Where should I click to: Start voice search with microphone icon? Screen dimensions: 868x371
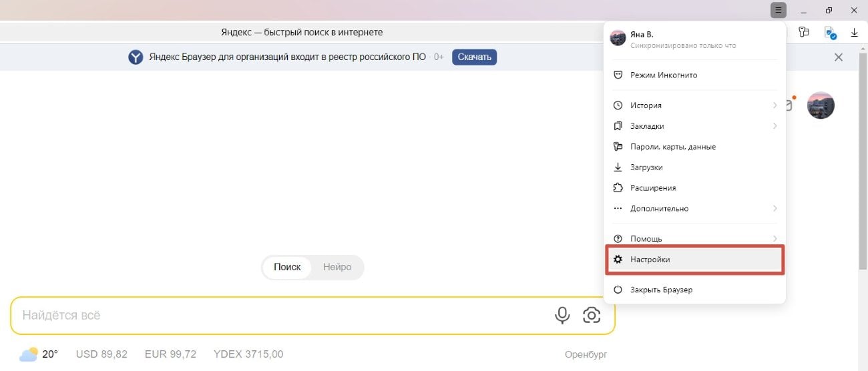(x=563, y=315)
